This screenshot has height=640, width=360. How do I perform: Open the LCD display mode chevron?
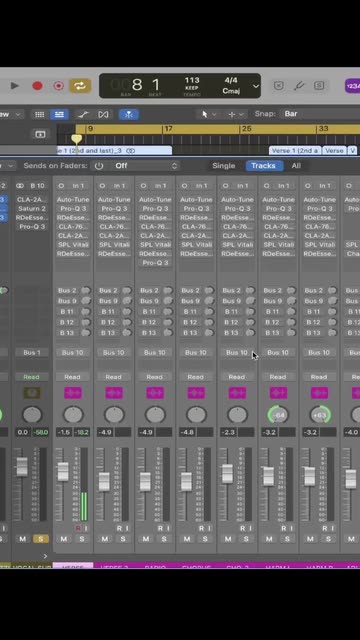pos(256,86)
